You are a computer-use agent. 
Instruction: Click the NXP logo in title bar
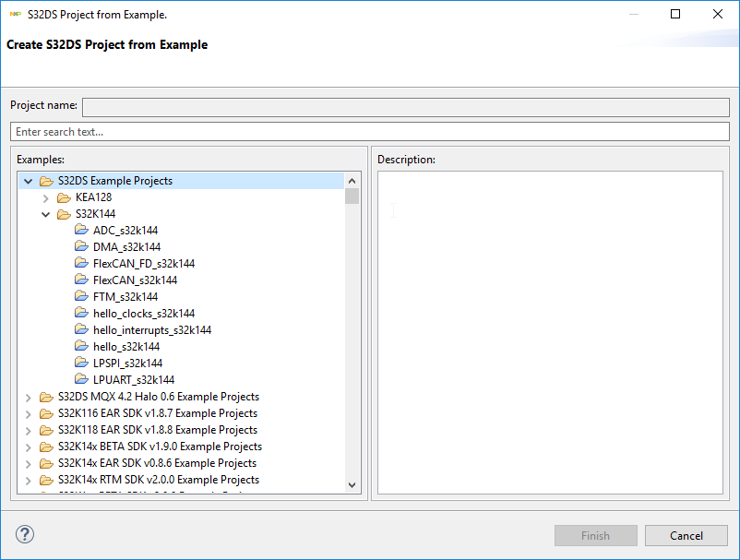tap(15, 14)
